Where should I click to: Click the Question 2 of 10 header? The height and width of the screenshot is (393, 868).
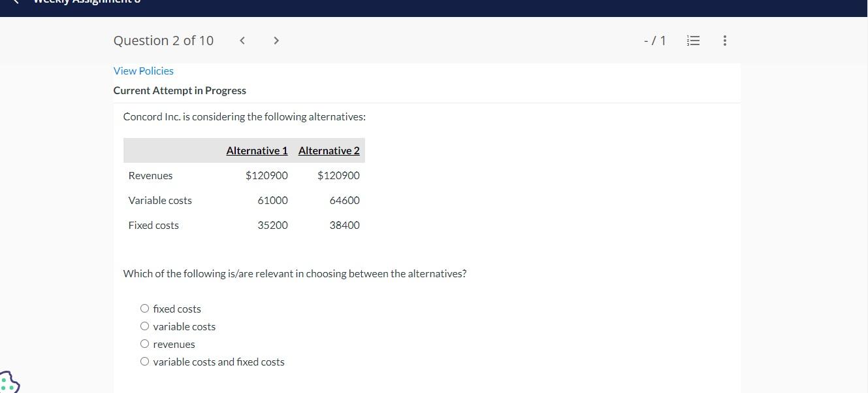pyautogui.click(x=163, y=40)
